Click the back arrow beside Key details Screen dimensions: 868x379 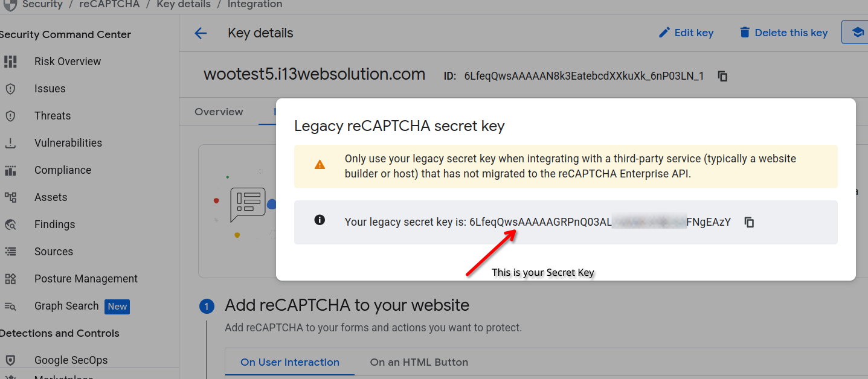click(x=201, y=34)
